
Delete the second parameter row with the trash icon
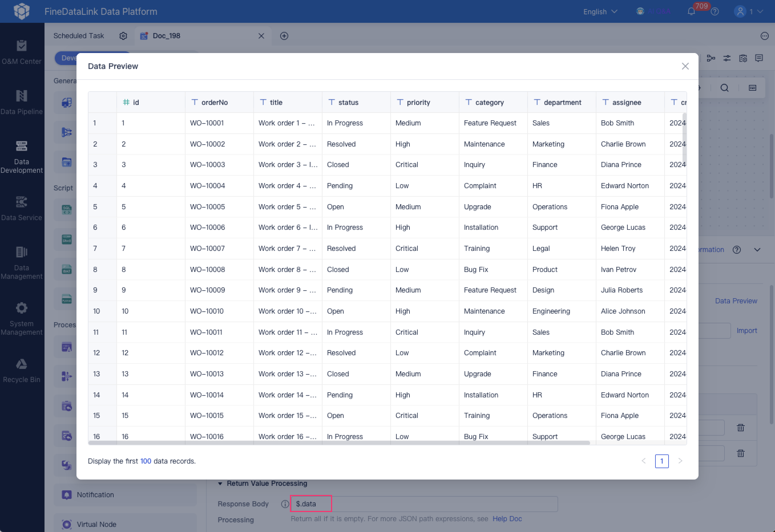pyautogui.click(x=740, y=453)
